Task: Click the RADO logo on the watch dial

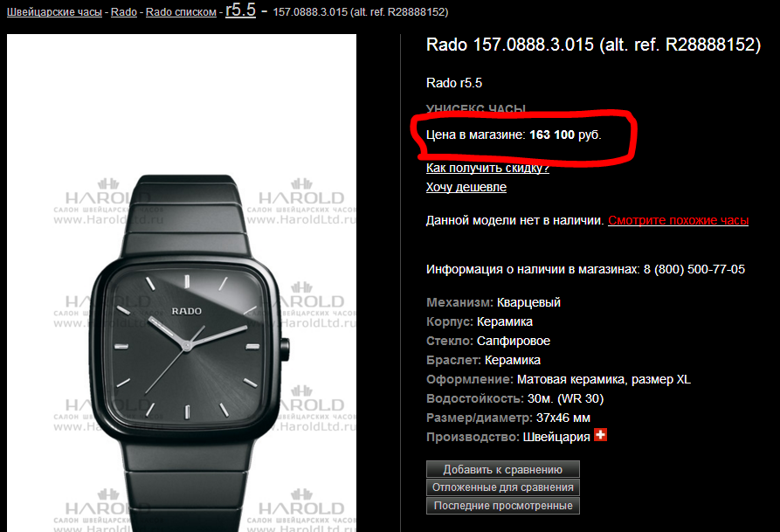Action: pyautogui.click(x=187, y=311)
